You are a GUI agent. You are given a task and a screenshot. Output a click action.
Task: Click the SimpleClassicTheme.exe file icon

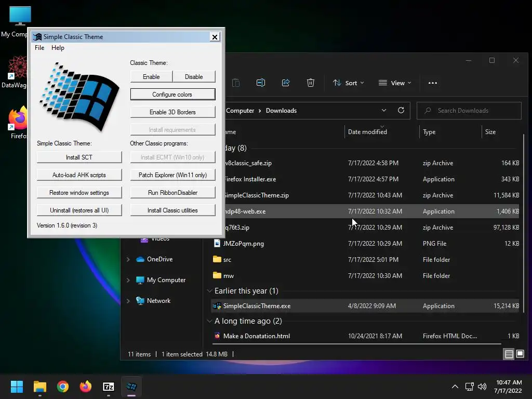click(217, 305)
